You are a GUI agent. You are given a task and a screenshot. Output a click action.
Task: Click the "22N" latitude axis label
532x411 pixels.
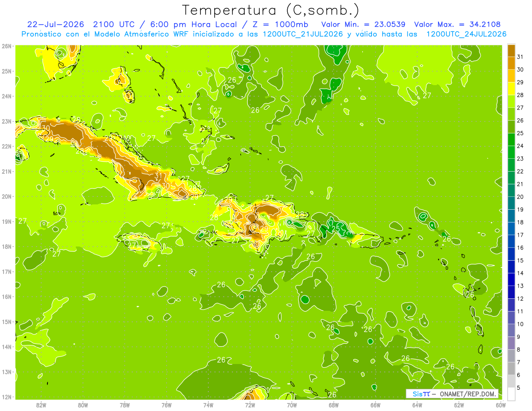tap(7, 146)
